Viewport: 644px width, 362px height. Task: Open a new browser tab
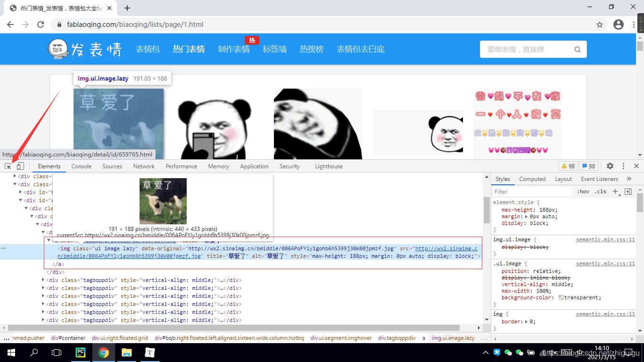pyautogui.click(x=127, y=8)
